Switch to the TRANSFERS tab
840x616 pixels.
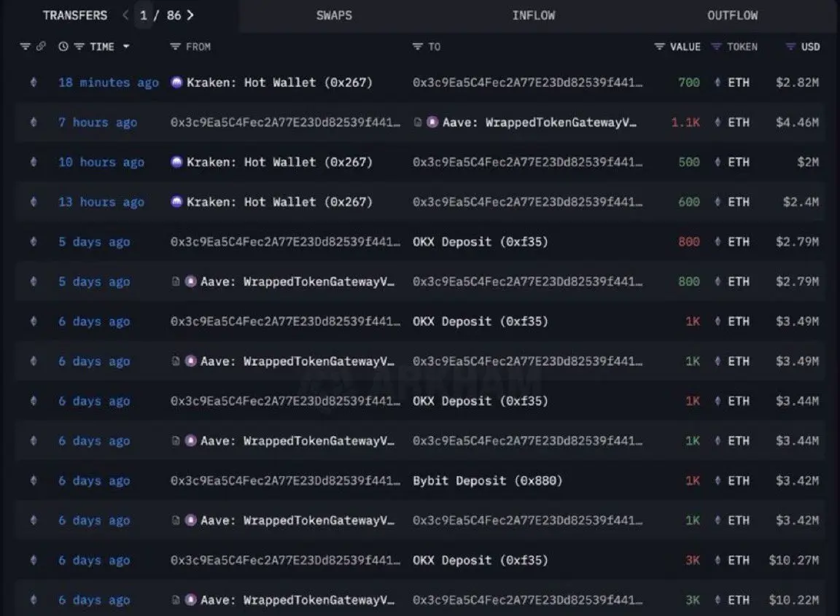click(75, 15)
